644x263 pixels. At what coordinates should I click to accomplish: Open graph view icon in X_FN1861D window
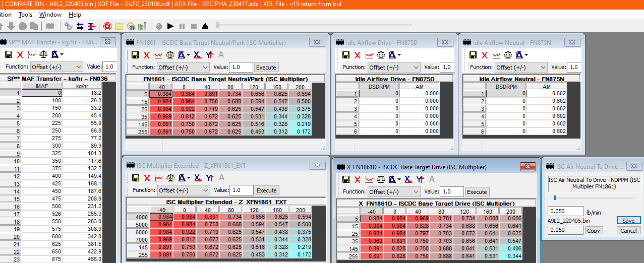tap(369, 179)
